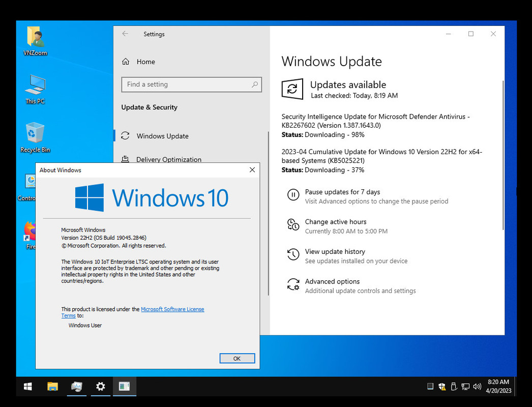
Task: Click the Safely Remove Hardware USB tray icon
Action: [x=454, y=386]
